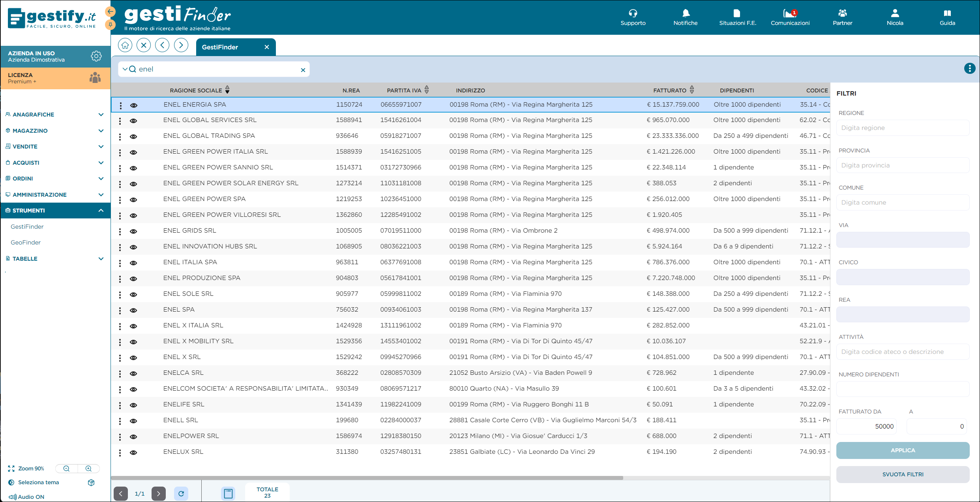Viewport: 980px width, 502px height.
Task: View details of ENEL X SRL
Action: click(133, 358)
